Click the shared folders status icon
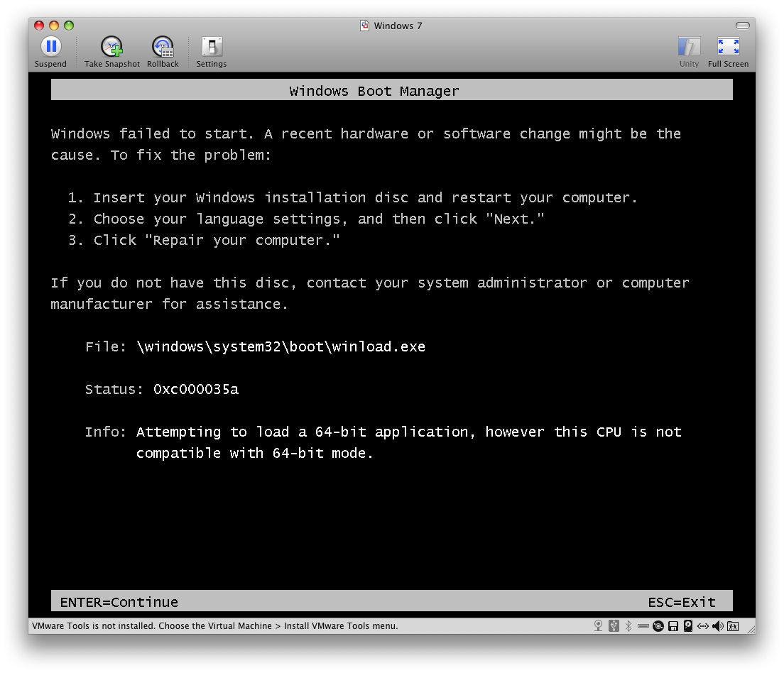This screenshot has height=673, width=784. point(733,626)
